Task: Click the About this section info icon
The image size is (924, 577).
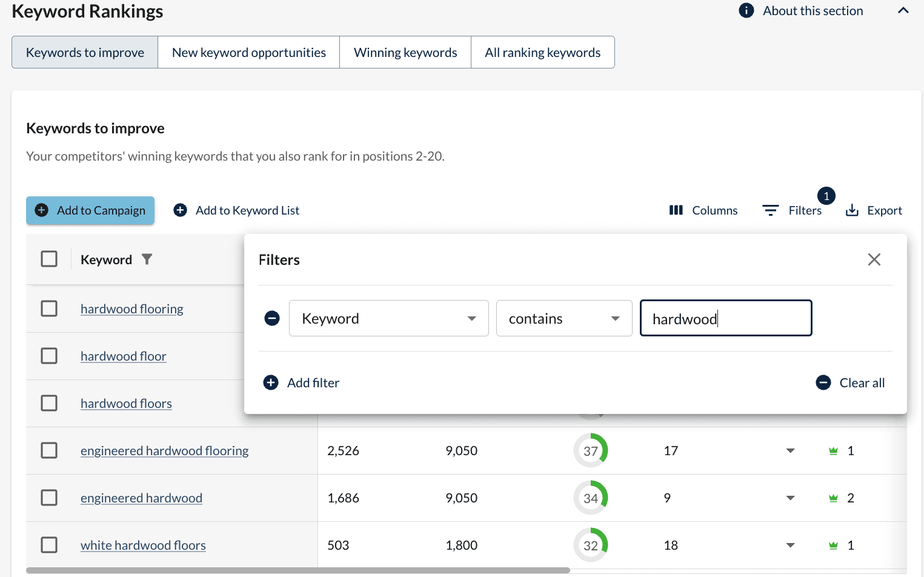Action: click(x=746, y=11)
